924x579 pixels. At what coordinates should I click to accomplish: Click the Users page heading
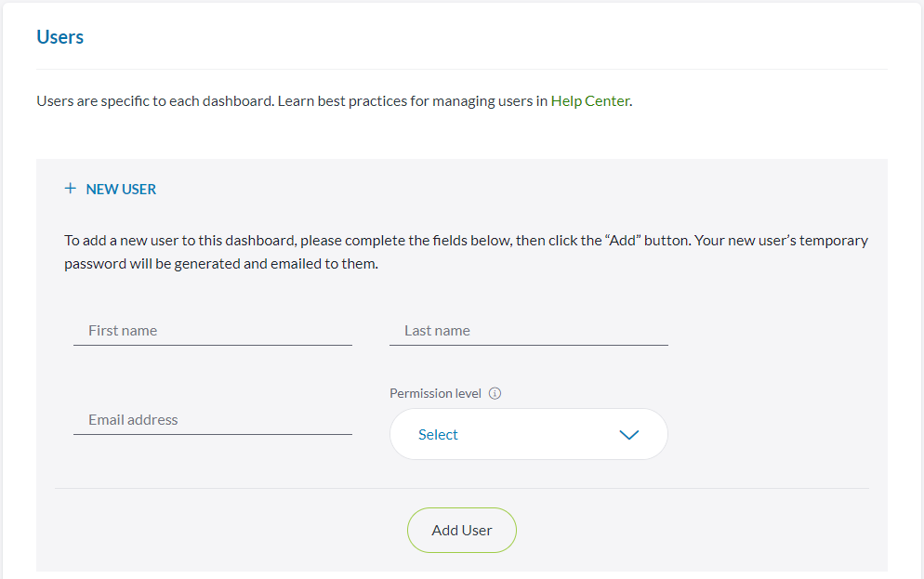(60, 37)
